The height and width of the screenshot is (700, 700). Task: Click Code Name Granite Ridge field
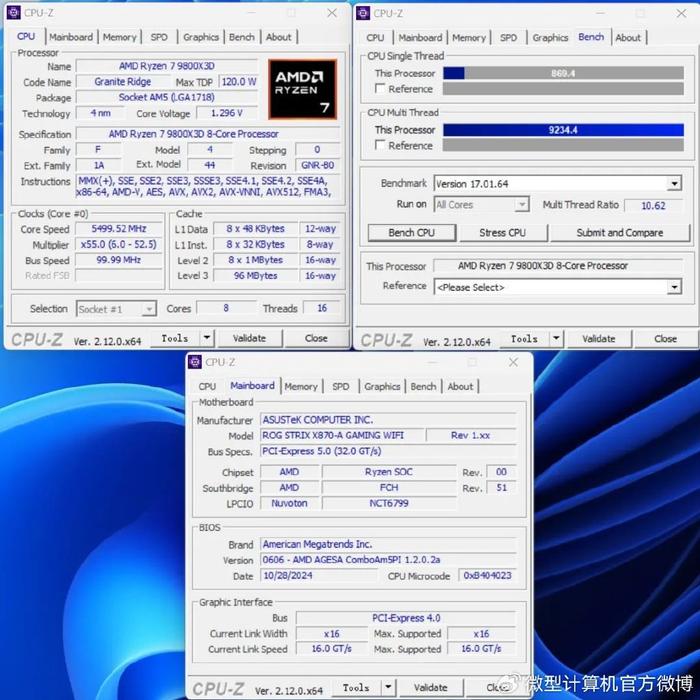point(123,82)
